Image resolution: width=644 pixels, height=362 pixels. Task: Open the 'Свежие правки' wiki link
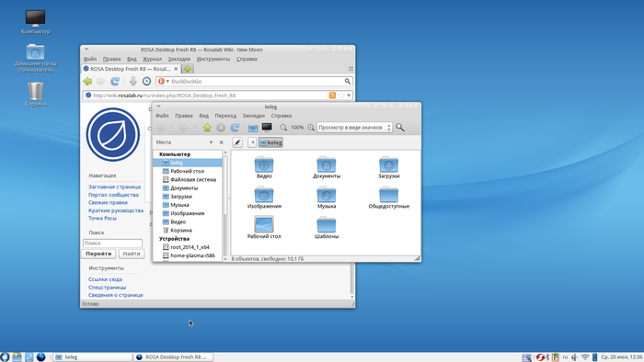click(x=108, y=202)
